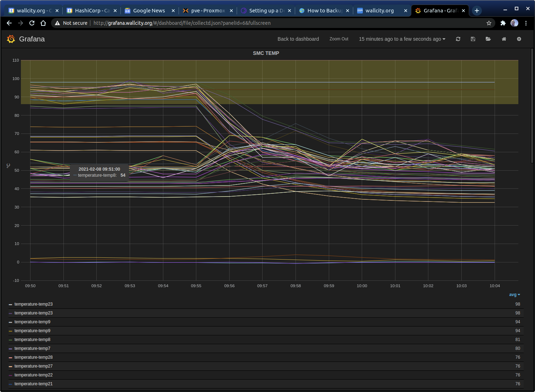Open the Chrome three-dot menu
The image size is (535, 392).
pyautogui.click(x=526, y=23)
